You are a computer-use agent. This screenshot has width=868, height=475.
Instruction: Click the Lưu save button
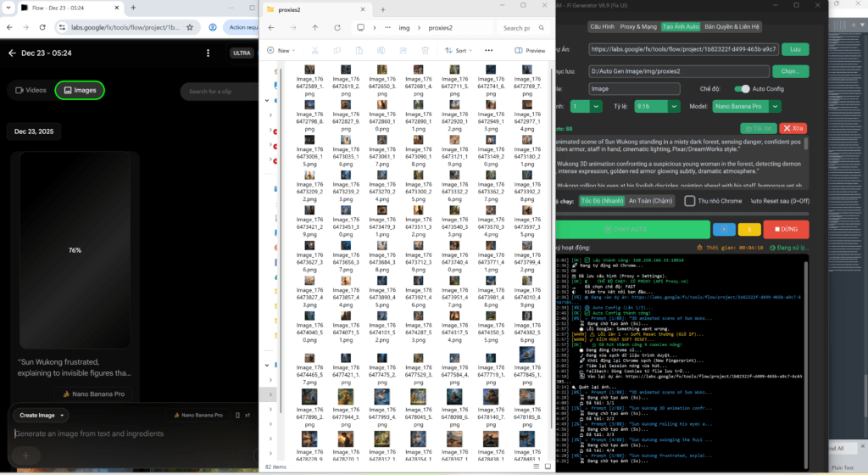[795, 49]
